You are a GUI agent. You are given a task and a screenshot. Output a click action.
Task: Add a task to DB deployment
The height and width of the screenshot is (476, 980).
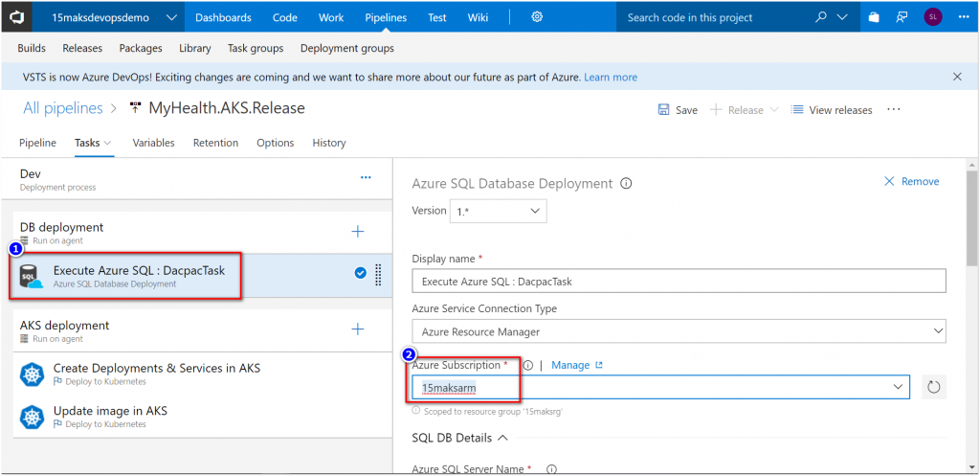[x=358, y=231]
